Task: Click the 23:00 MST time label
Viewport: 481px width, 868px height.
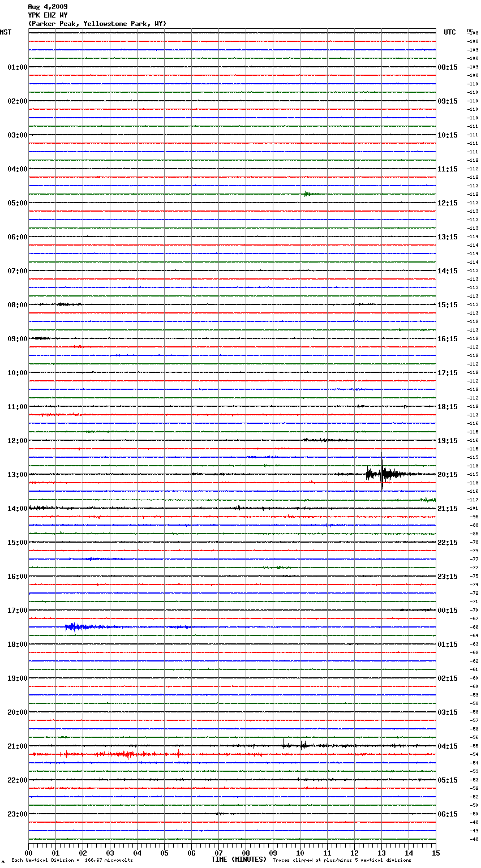Action: click(18, 814)
